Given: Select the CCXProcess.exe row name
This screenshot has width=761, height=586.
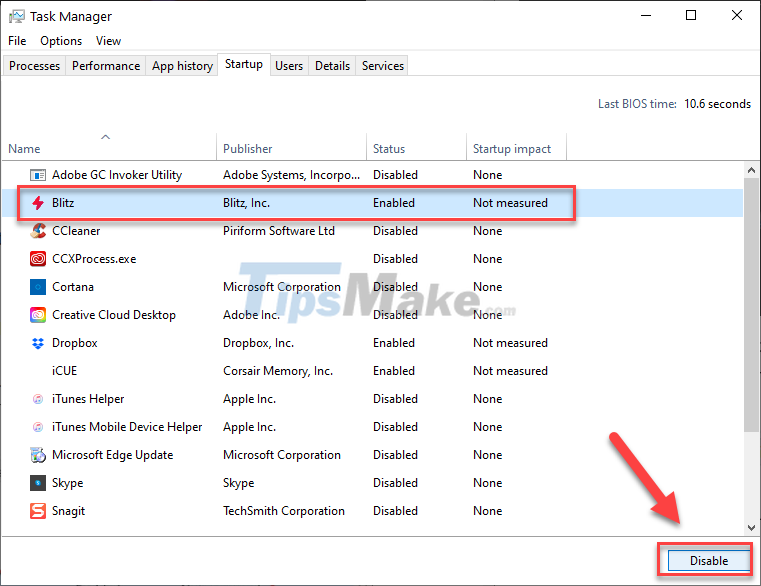Looking at the screenshot, I should [x=94, y=259].
